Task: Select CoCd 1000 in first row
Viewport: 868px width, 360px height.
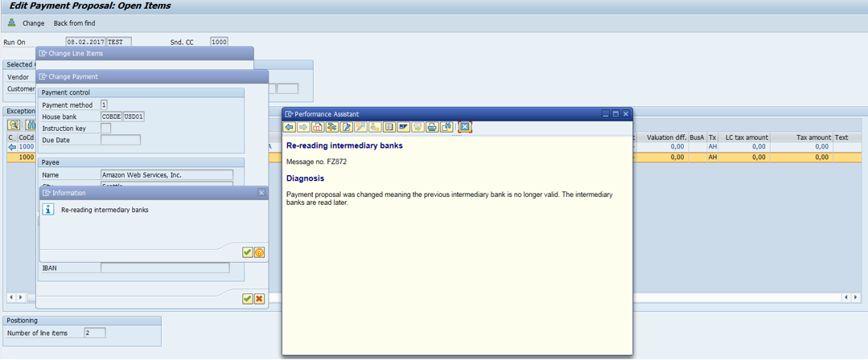Action: (x=27, y=147)
